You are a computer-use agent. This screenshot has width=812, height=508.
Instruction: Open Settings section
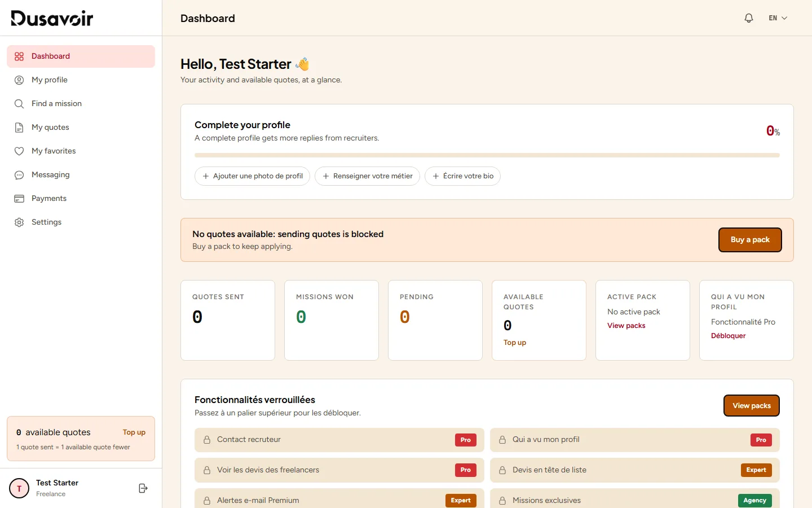[81, 222]
